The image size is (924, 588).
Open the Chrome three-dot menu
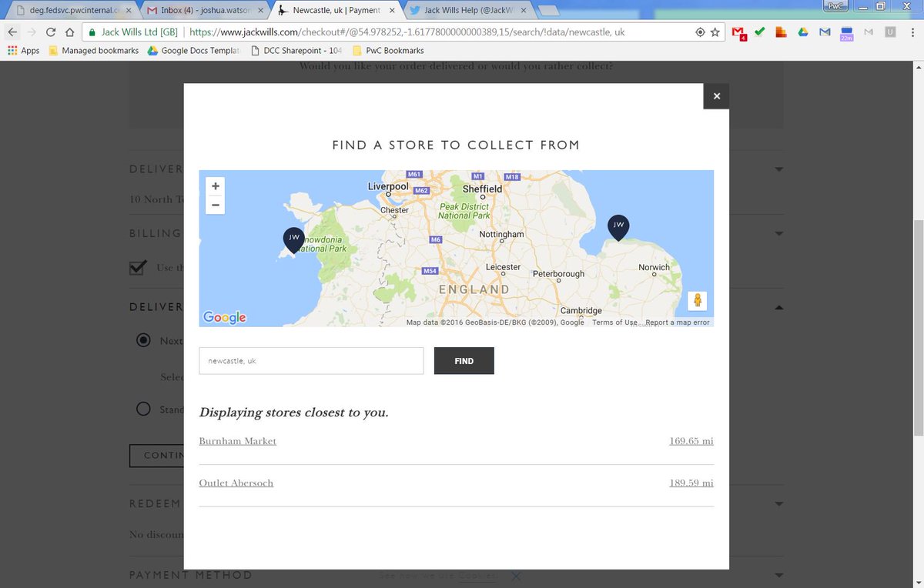coord(912,32)
